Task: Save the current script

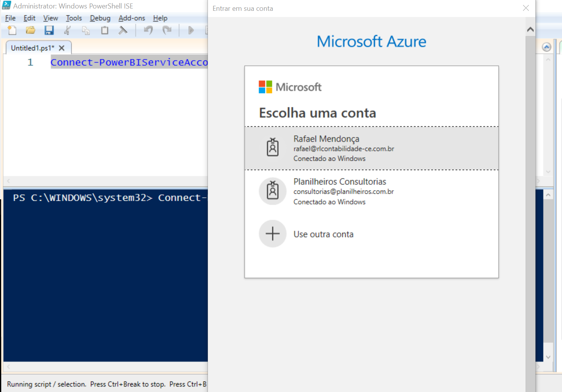Action: (x=49, y=30)
